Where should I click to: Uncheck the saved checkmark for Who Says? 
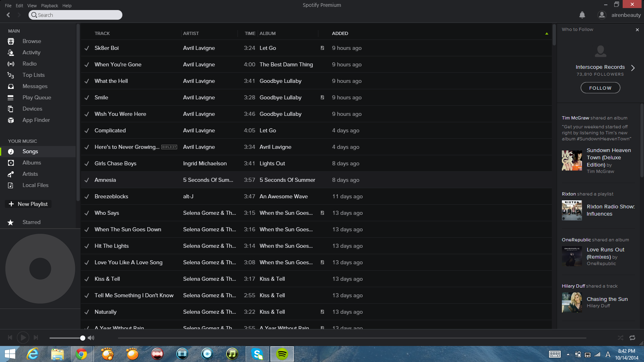coord(87,213)
